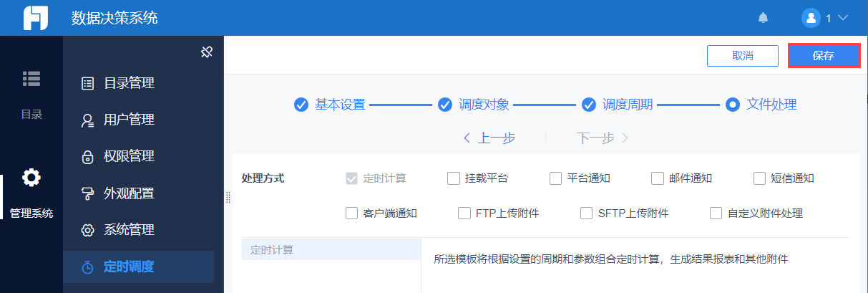
Task: Select the 定时计算 side tab
Action: coord(331,250)
